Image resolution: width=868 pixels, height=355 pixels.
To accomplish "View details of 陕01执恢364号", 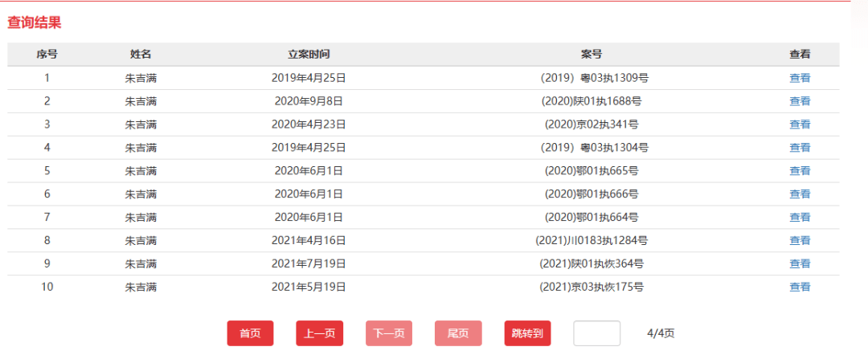I will 799,263.
